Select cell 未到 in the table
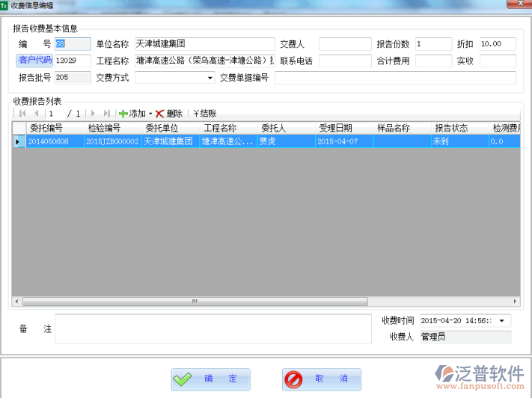532x398 pixels. 459,141
